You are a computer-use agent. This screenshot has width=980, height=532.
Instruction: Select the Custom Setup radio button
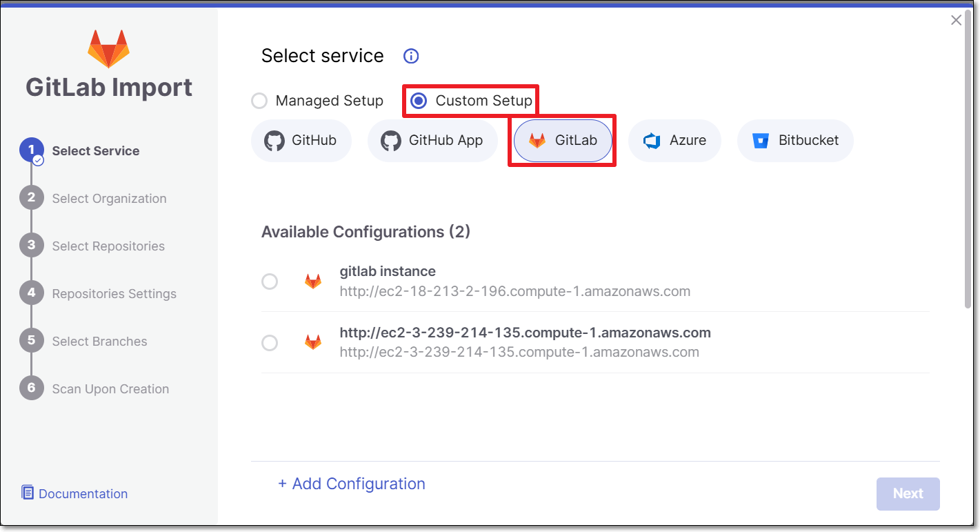point(419,101)
